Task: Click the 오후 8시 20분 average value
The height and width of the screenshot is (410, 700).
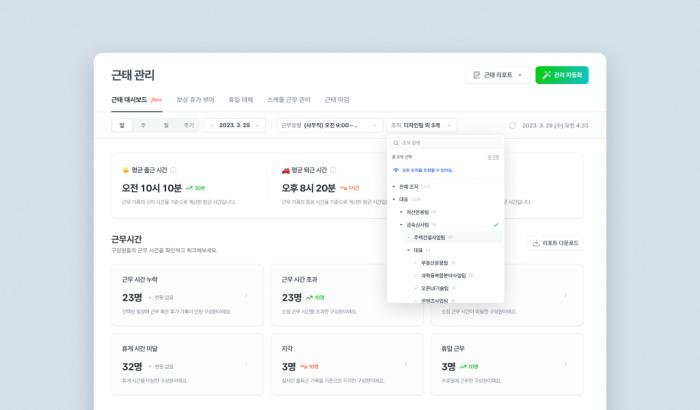Action: coord(308,188)
